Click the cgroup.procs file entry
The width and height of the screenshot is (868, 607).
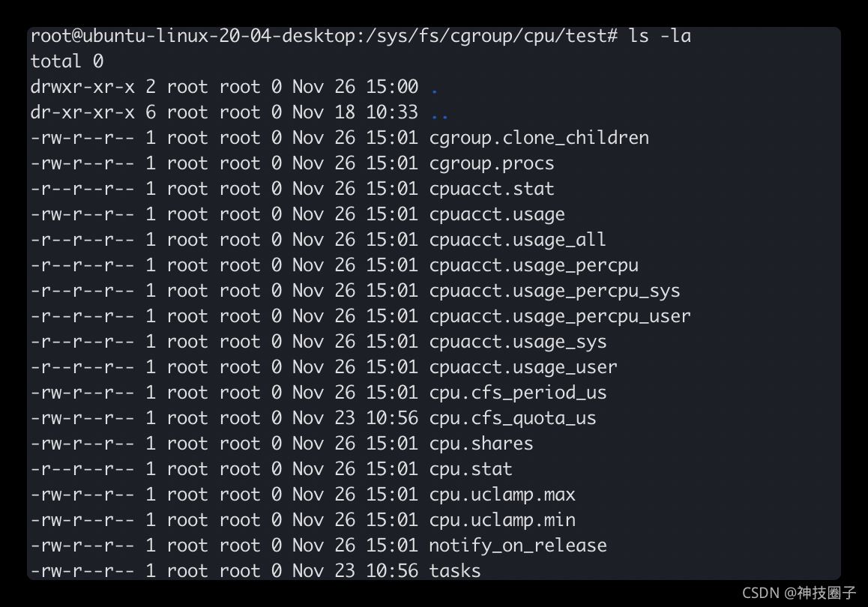point(491,163)
